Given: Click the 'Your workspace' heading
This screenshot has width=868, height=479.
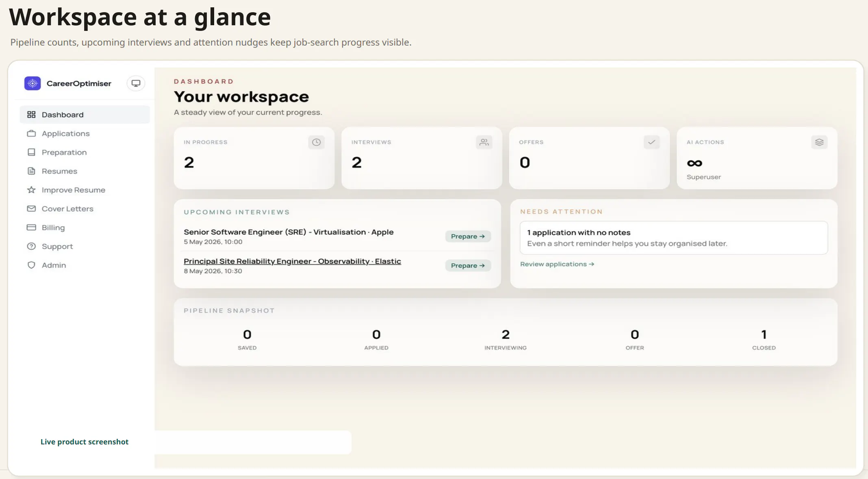Looking at the screenshot, I should tap(241, 97).
